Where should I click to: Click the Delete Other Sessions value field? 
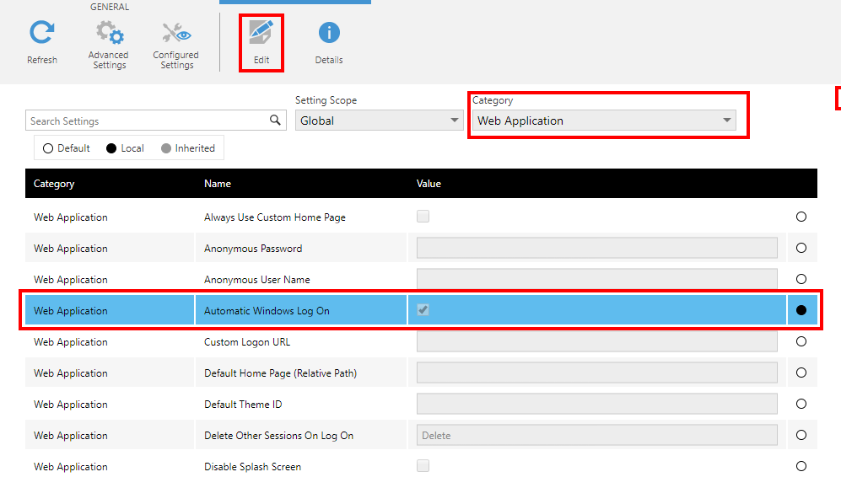point(596,435)
